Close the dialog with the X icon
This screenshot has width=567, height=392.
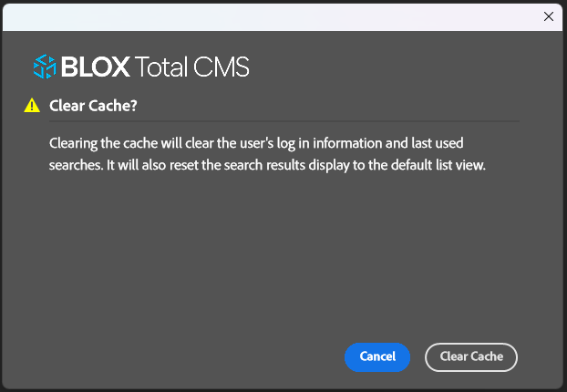point(548,16)
